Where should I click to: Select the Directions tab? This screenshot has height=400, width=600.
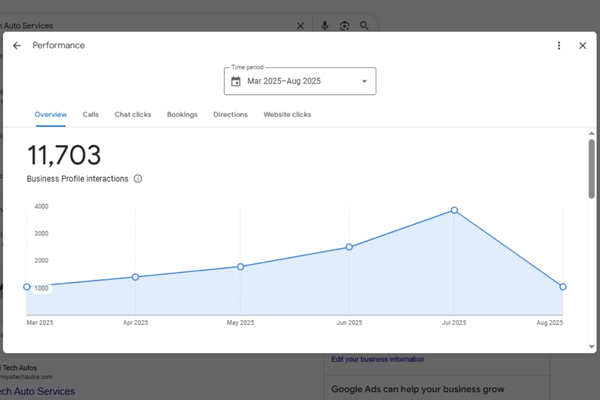point(230,115)
